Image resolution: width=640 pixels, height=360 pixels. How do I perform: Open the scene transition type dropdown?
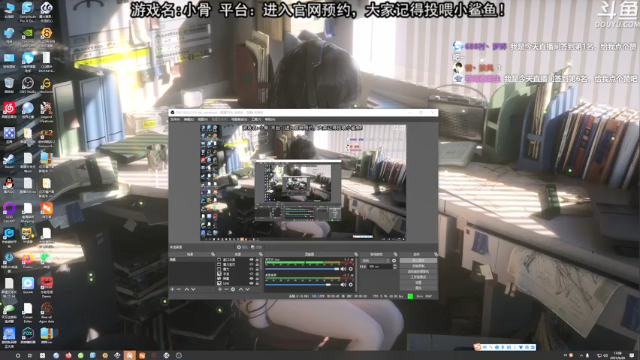pyautogui.click(x=375, y=260)
